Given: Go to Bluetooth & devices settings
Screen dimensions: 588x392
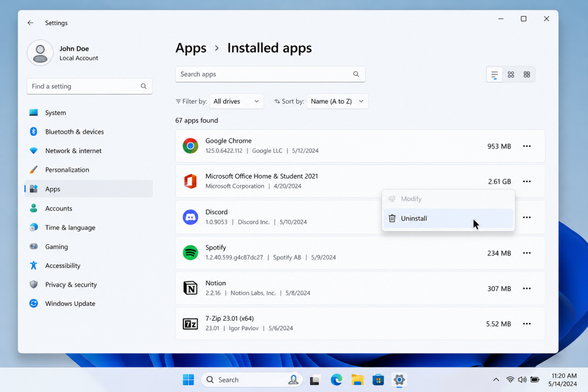Looking at the screenshot, I should [89, 131].
